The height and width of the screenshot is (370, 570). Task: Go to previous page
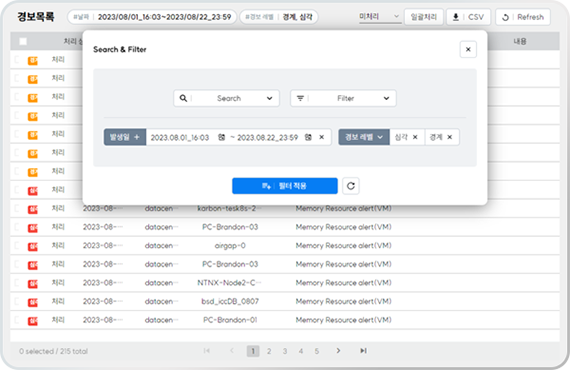(232, 351)
